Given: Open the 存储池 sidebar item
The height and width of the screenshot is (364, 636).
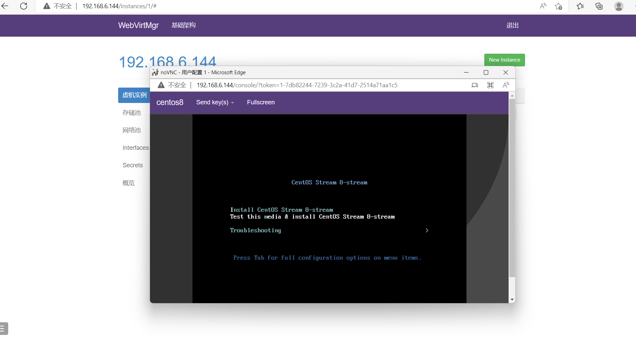Looking at the screenshot, I should tap(132, 113).
